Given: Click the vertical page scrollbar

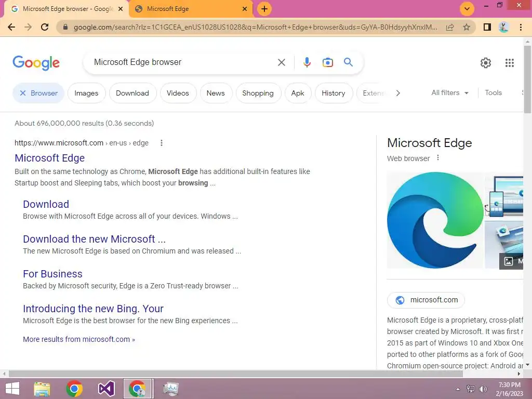Looking at the screenshot, I should pyautogui.click(x=527, y=78).
